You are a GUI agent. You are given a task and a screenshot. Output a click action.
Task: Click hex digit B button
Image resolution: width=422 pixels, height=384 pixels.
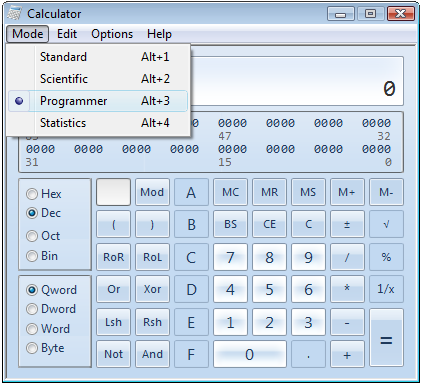[191, 224]
